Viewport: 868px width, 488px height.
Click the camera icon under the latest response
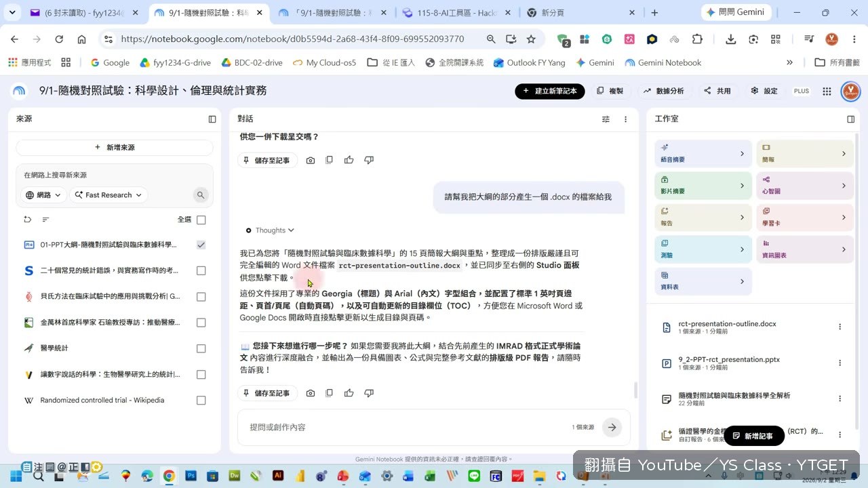(x=310, y=393)
